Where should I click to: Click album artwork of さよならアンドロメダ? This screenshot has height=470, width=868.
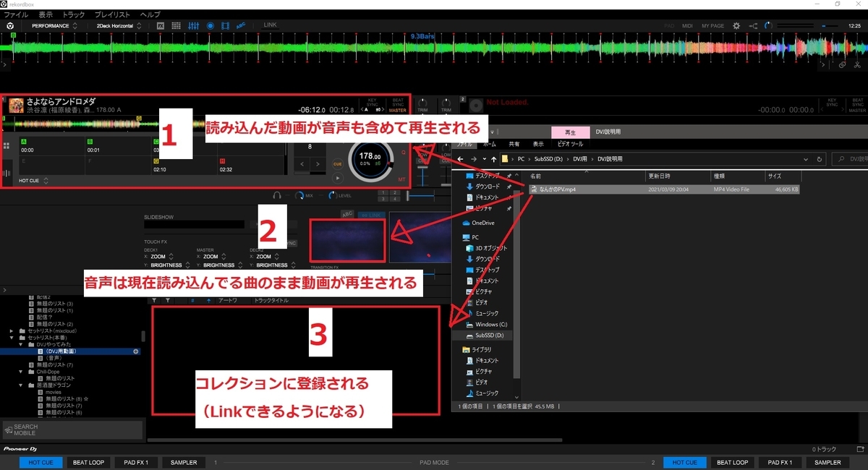(15, 106)
